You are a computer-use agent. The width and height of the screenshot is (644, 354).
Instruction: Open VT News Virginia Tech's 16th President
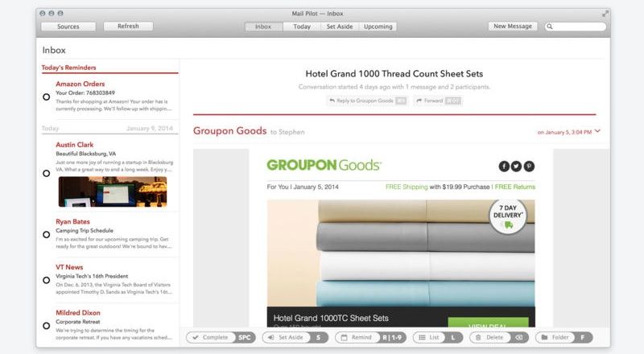point(110,280)
